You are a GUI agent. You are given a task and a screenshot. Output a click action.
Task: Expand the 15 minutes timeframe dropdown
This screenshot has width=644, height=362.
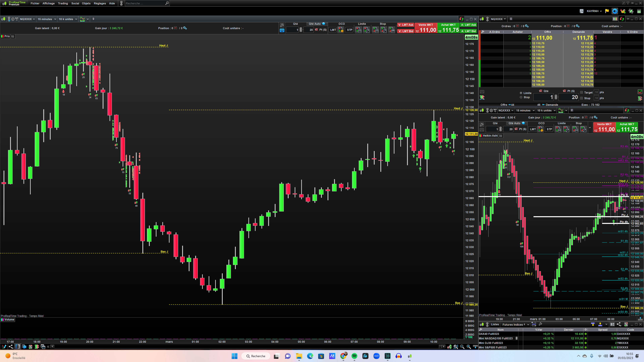[x=47, y=19]
